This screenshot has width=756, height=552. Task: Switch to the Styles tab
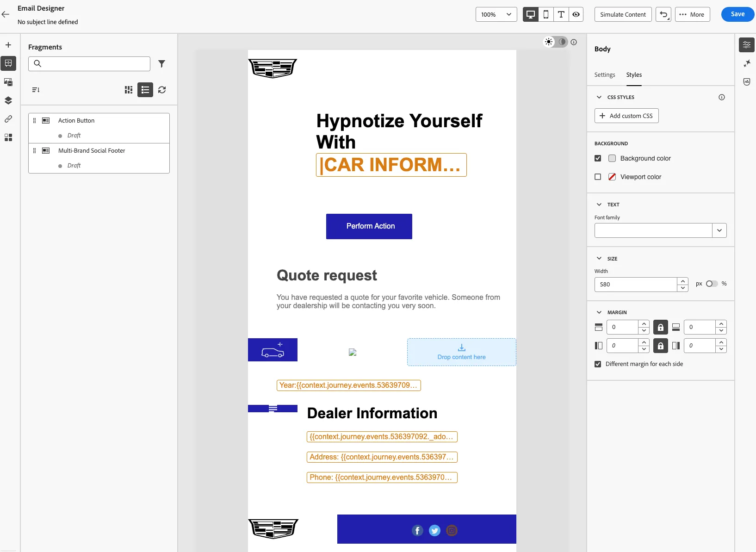coord(634,75)
